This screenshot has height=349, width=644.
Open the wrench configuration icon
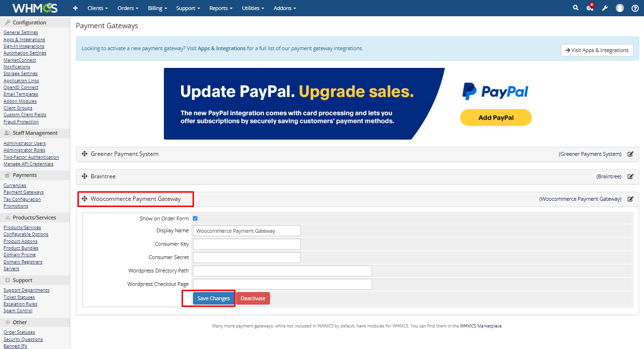[x=605, y=8]
